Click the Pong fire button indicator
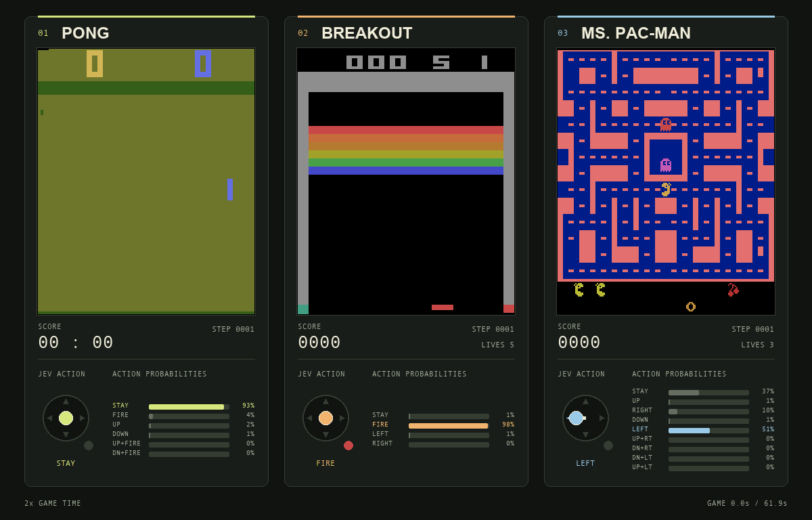 (x=89, y=446)
